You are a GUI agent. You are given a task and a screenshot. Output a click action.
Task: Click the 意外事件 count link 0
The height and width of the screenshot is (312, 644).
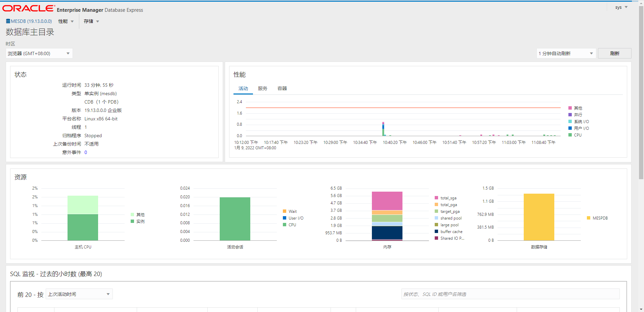[86, 152]
